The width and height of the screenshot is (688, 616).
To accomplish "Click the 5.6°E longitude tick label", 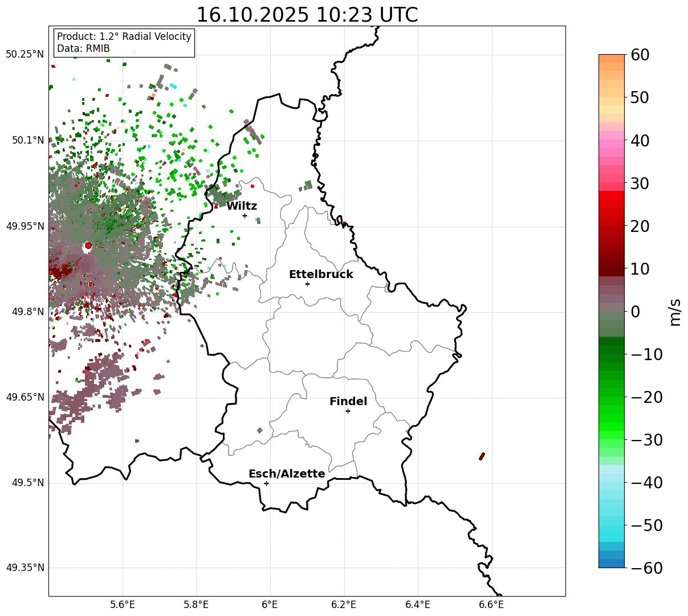I will click(x=123, y=605).
